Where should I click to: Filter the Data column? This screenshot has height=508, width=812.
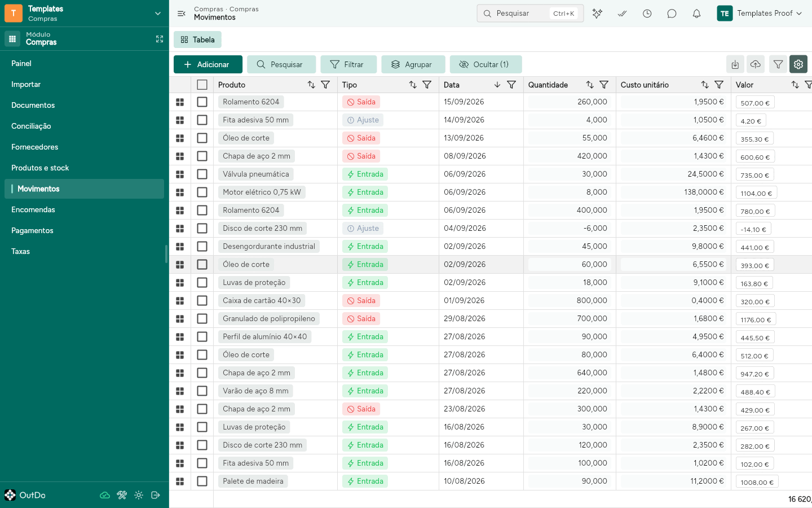[x=511, y=85]
